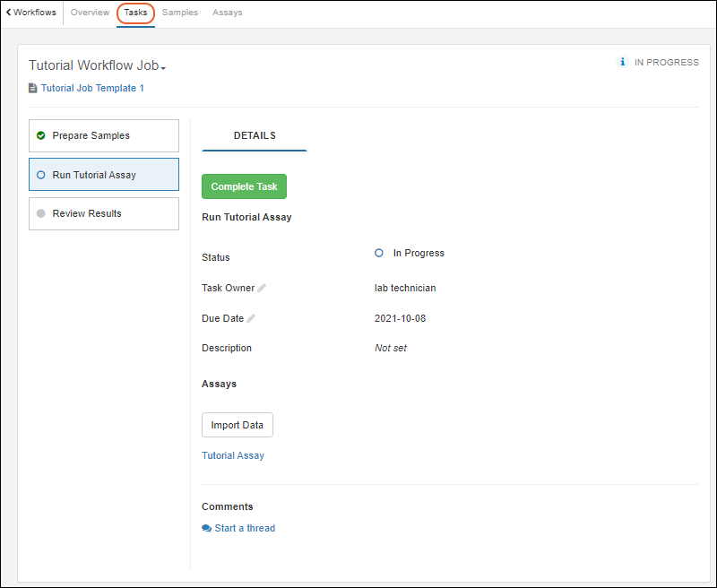Open the Assays tab
The image size is (717, 588).
[x=228, y=13]
